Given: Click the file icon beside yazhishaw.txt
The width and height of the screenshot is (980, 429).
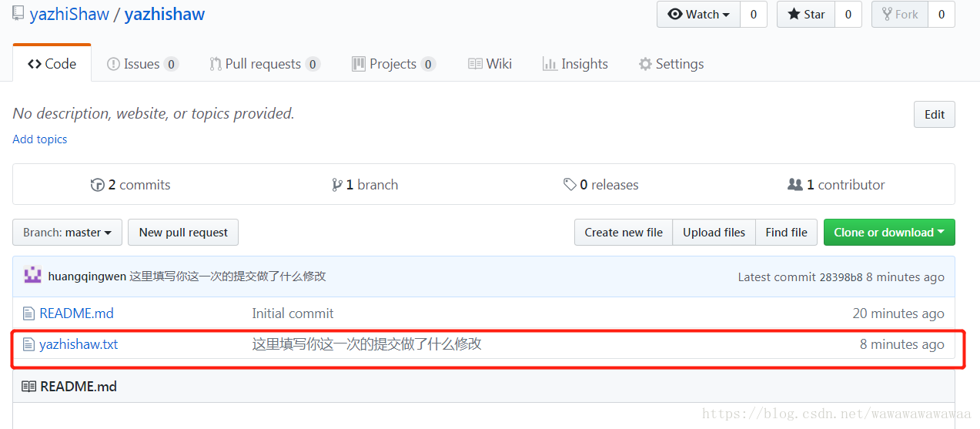Looking at the screenshot, I should point(28,344).
